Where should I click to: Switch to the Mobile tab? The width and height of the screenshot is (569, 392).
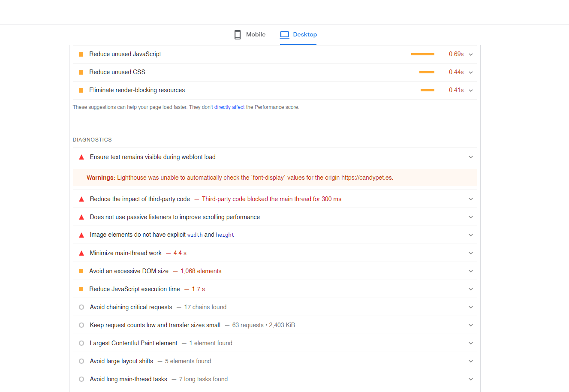pos(250,35)
